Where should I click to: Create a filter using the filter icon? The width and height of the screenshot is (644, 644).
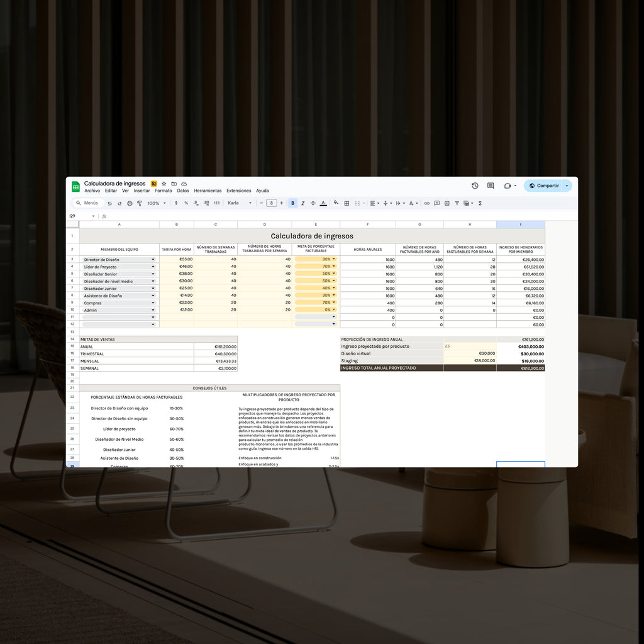[457, 203]
